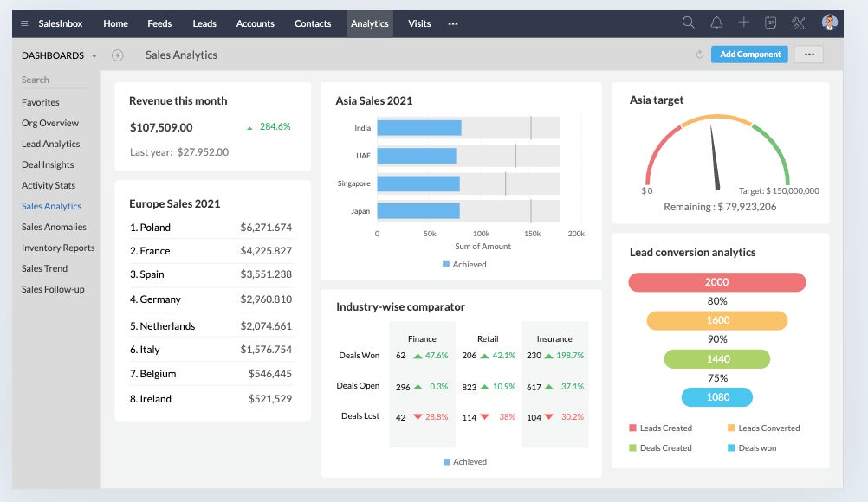Click the Japan bar in Asia Sales

point(418,211)
